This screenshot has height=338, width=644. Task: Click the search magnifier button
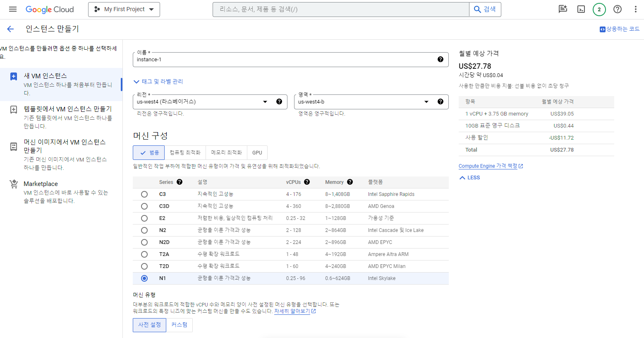pyautogui.click(x=485, y=9)
